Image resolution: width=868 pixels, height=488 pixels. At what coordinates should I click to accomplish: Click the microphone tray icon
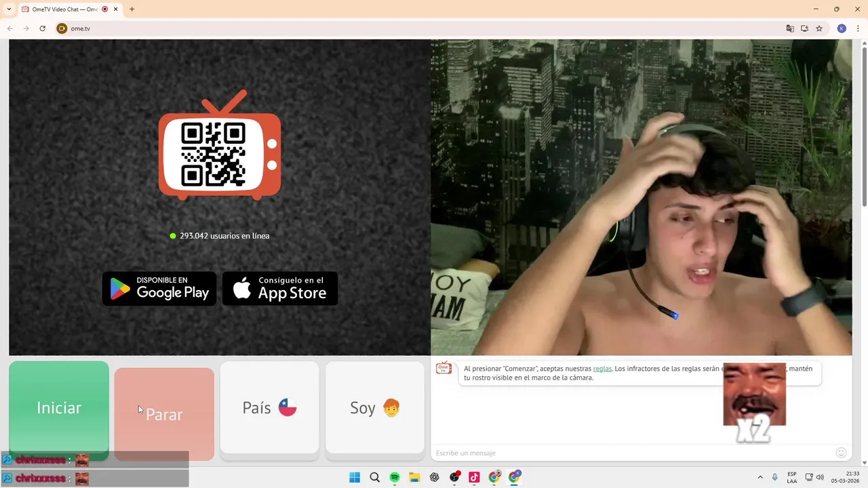(775, 477)
